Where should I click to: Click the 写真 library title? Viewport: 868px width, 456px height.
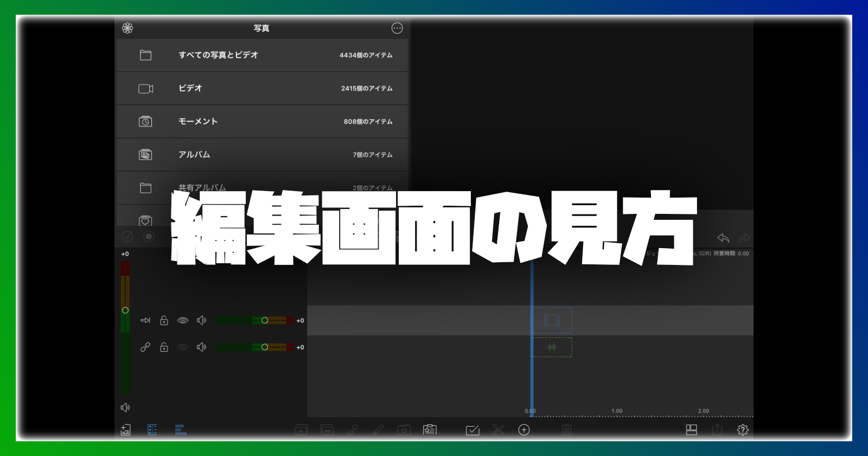261,28
